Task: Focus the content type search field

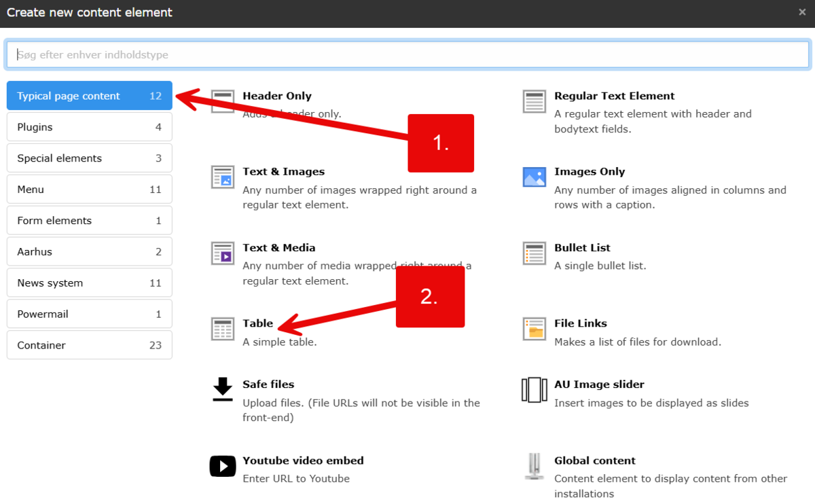Action: pyautogui.click(x=407, y=54)
